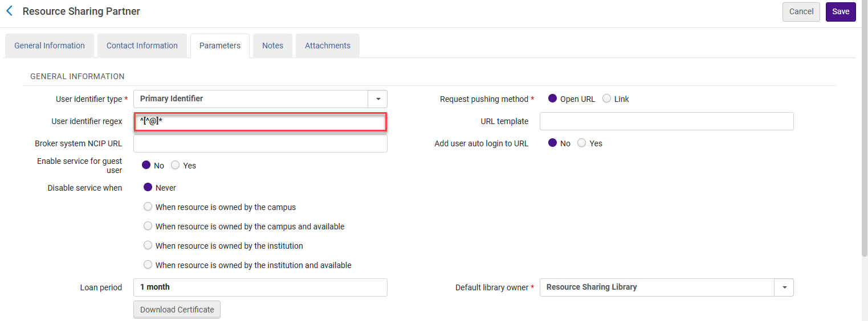Select owned by the institution and available
Viewport: 868px width, 321px height.
coord(148,265)
